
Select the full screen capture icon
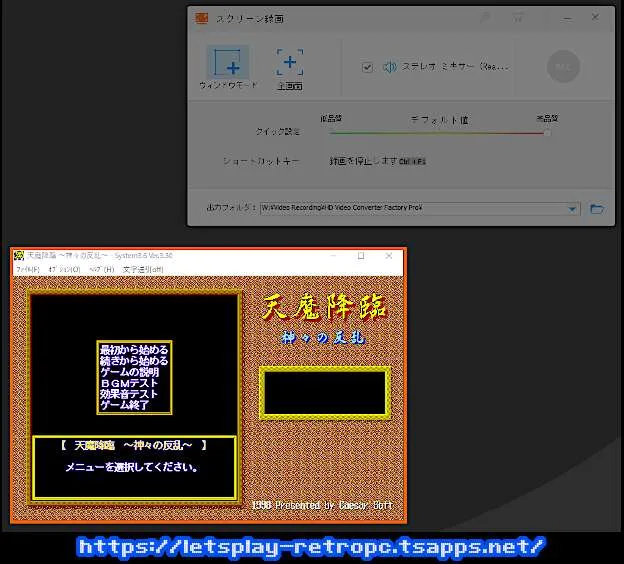click(290, 62)
